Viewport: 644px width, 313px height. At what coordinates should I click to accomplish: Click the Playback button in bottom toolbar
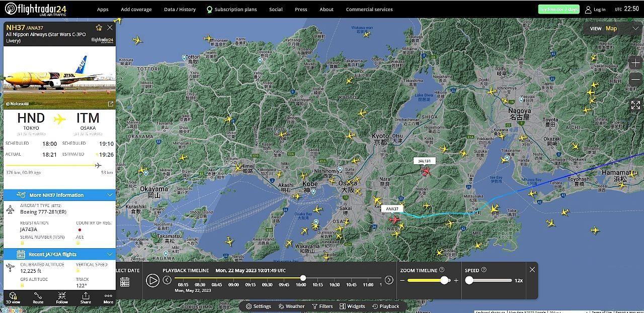pyautogui.click(x=386, y=306)
